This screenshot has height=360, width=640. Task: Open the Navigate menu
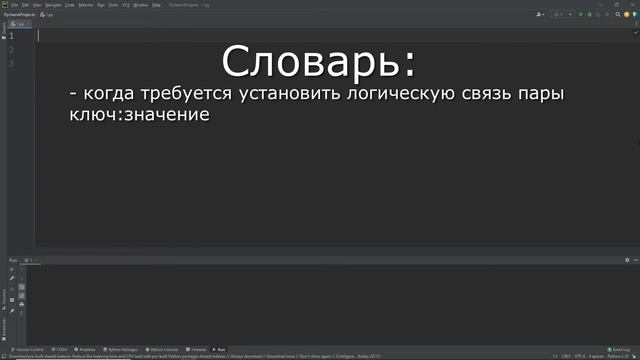tap(53, 5)
